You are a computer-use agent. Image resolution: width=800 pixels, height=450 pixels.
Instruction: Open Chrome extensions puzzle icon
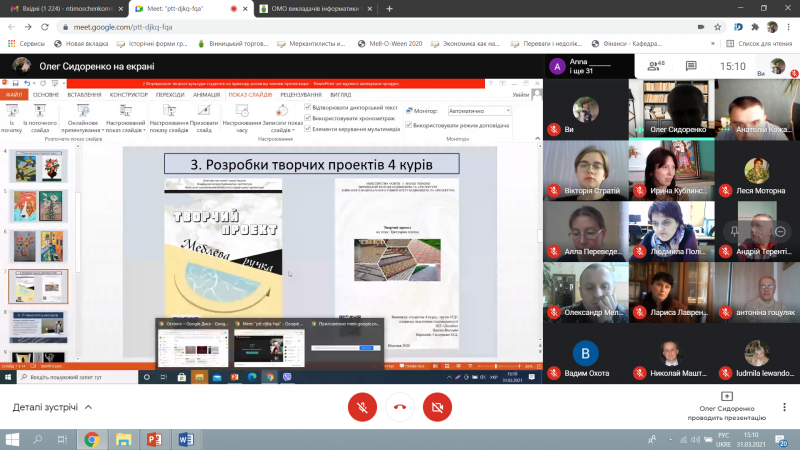click(755, 27)
